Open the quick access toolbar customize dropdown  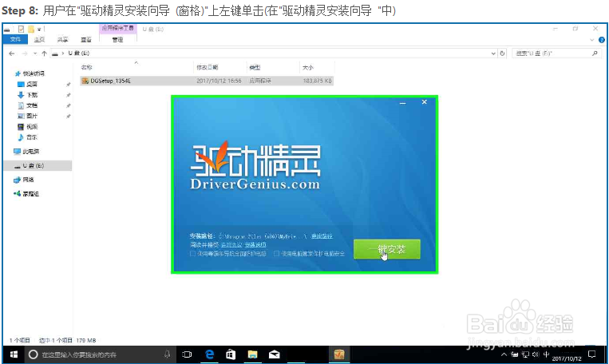tap(39, 29)
